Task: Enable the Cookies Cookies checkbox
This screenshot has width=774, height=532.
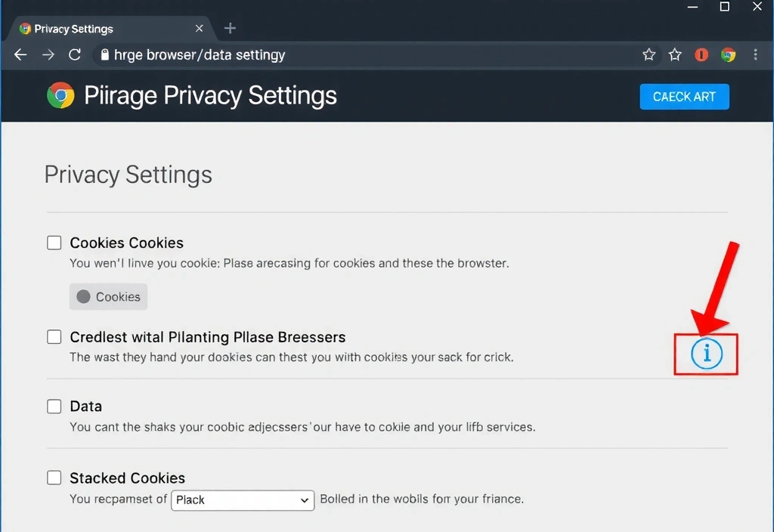Action: (x=54, y=243)
